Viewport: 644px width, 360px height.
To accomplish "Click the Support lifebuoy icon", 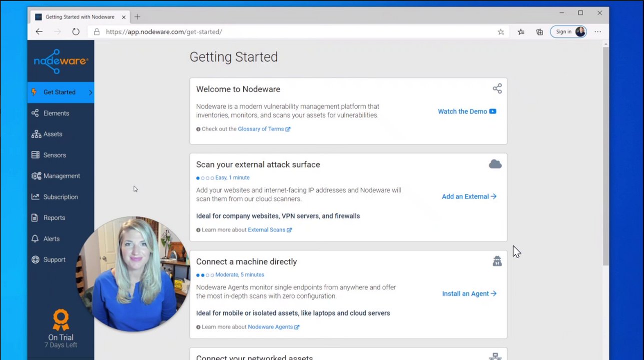I will point(35,260).
